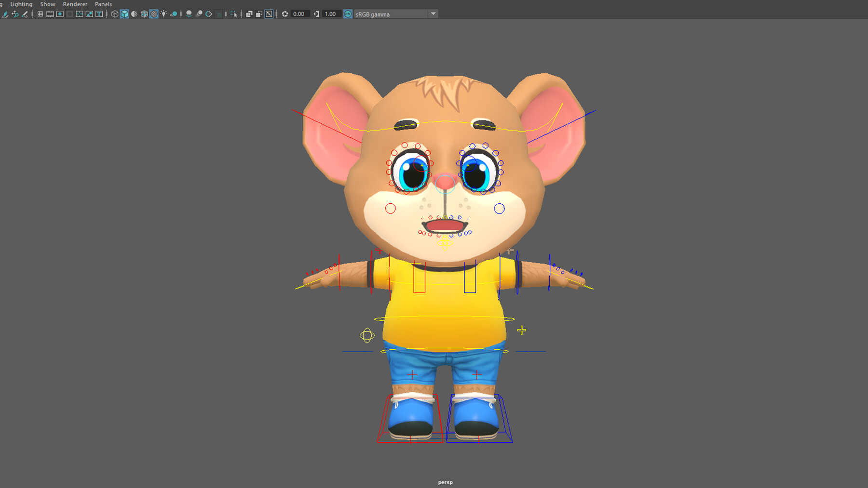This screenshot has width=868, height=488.
Task: Select the red left cheek circle control
Action: tap(391, 209)
